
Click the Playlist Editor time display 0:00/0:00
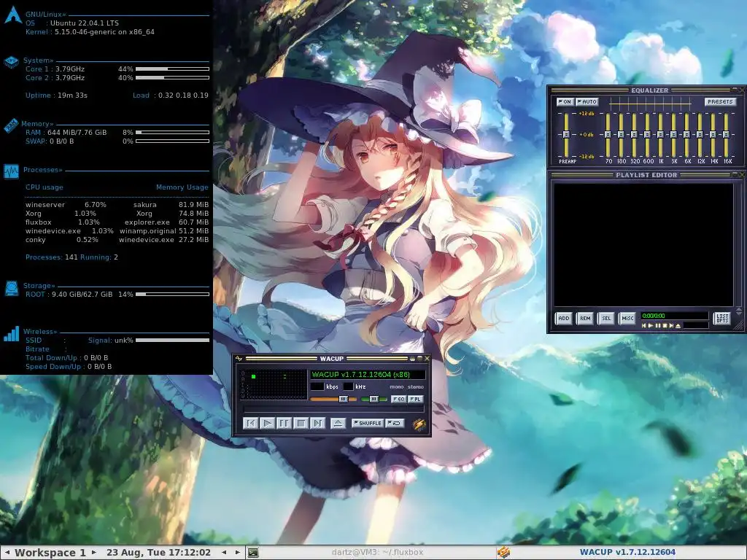tap(654, 316)
